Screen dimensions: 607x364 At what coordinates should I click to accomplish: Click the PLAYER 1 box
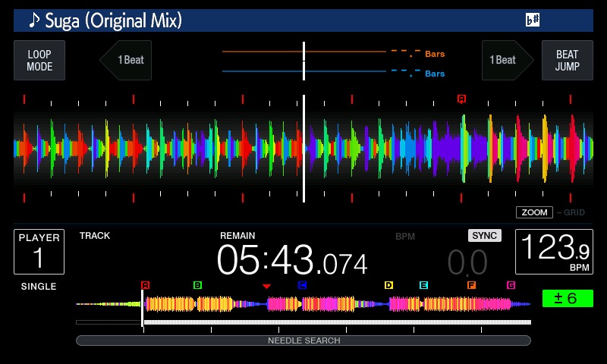coord(39,252)
